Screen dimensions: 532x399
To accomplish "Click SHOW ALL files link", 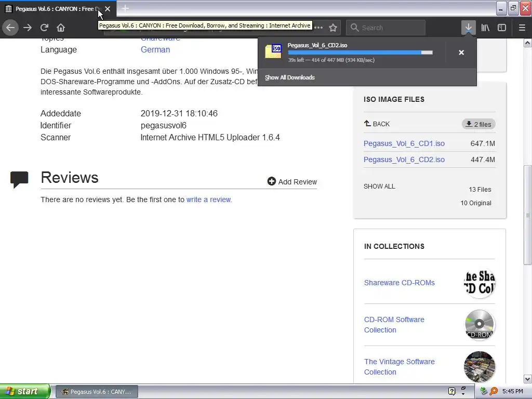I will click(x=379, y=187).
